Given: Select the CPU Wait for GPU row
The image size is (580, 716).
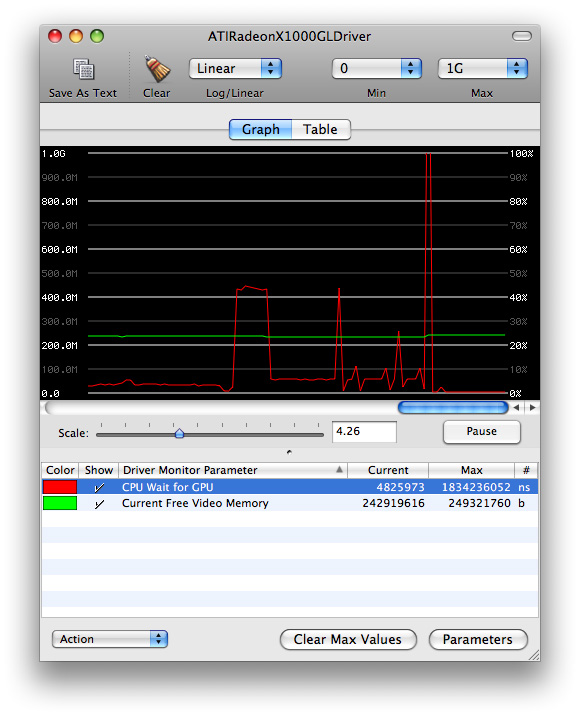Looking at the screenshot, I should point(290,487).
